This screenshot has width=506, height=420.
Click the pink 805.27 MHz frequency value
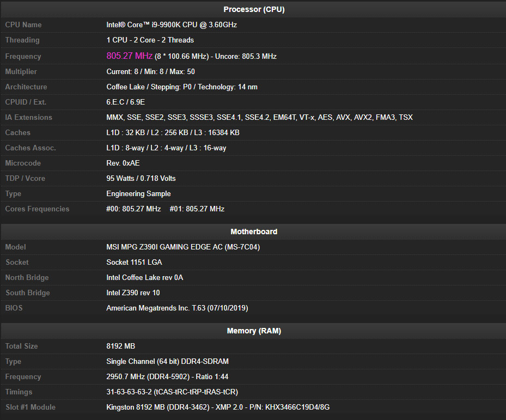[x=130, y=56]
